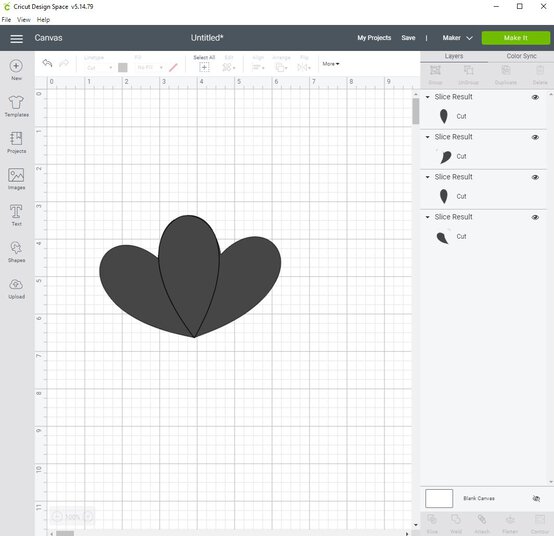Hide the second Slice Result layer
The width and height of the screenshot is (554, 536).
click(x=535, y=137)
